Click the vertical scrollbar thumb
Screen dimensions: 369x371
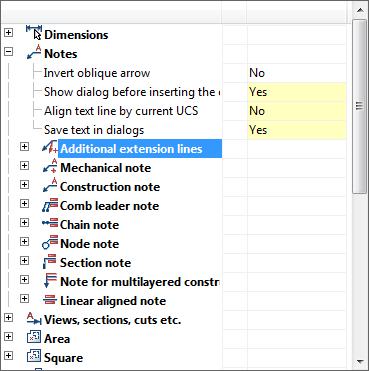point(360,106)
